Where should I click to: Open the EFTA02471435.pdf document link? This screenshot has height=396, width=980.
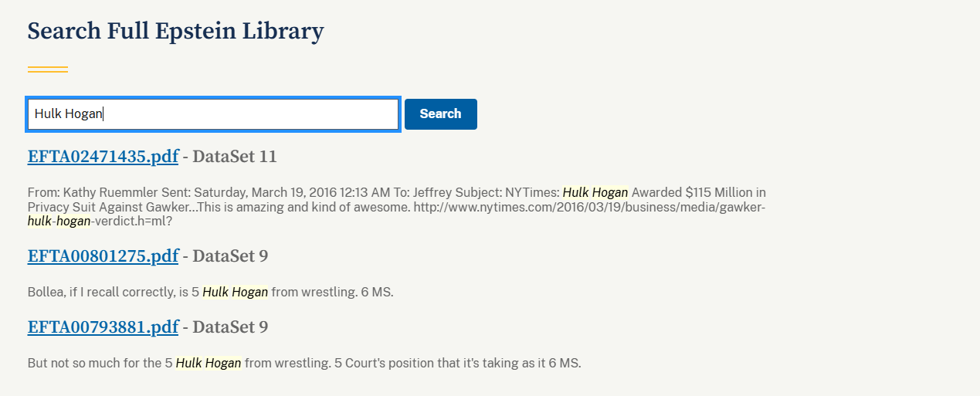[103, 157]
